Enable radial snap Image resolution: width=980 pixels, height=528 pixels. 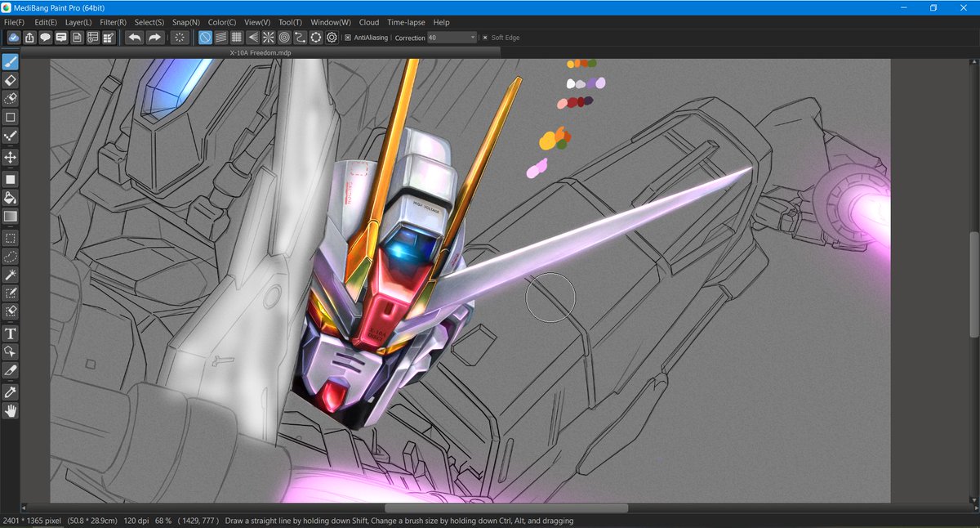[x=268, y=38]
